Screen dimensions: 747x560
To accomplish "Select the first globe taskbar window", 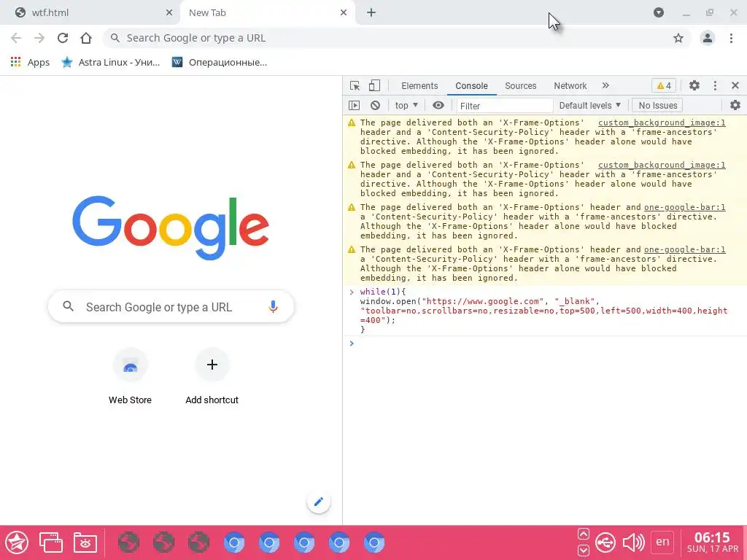I will pos(128,542).
